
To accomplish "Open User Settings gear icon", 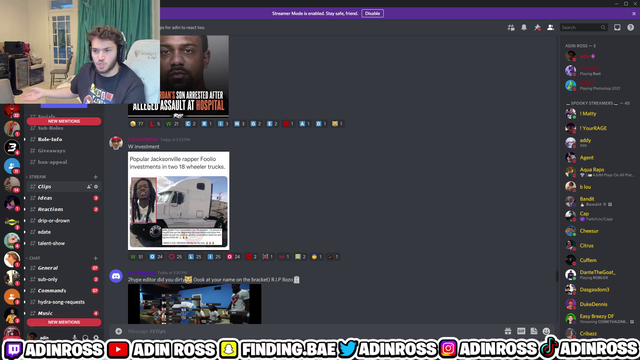I will click(x=96, y=338).
